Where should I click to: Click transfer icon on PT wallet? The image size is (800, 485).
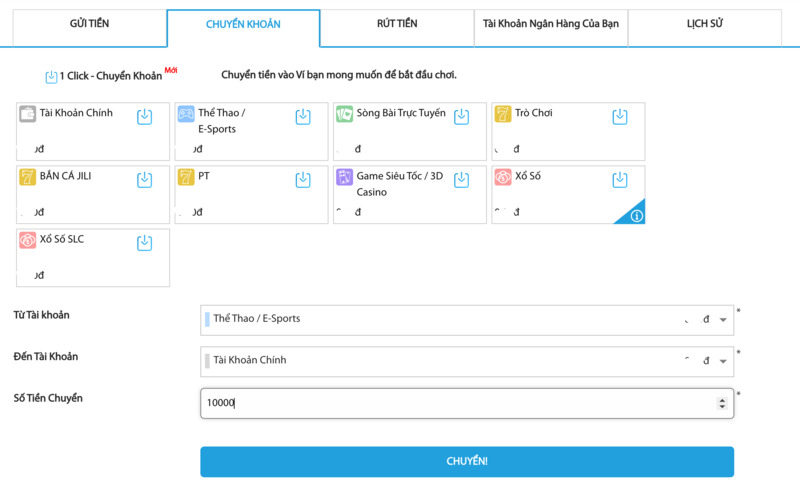303,180
